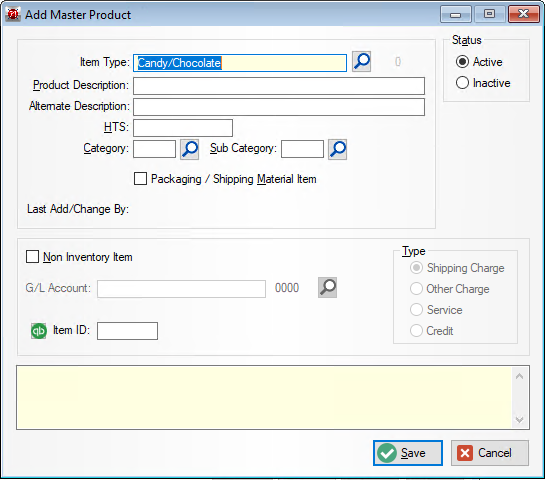
Task: Select the Active status option
Action: [x=462, y=62]
